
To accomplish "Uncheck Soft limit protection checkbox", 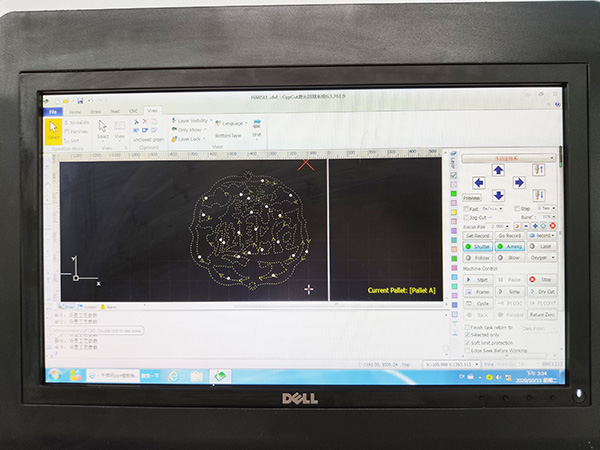I will point(467,343).
